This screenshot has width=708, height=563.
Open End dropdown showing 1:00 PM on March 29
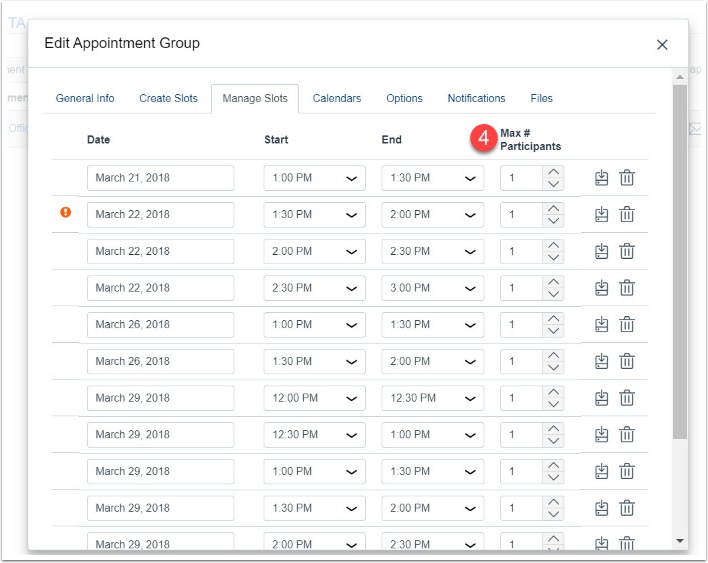[433, 435]
